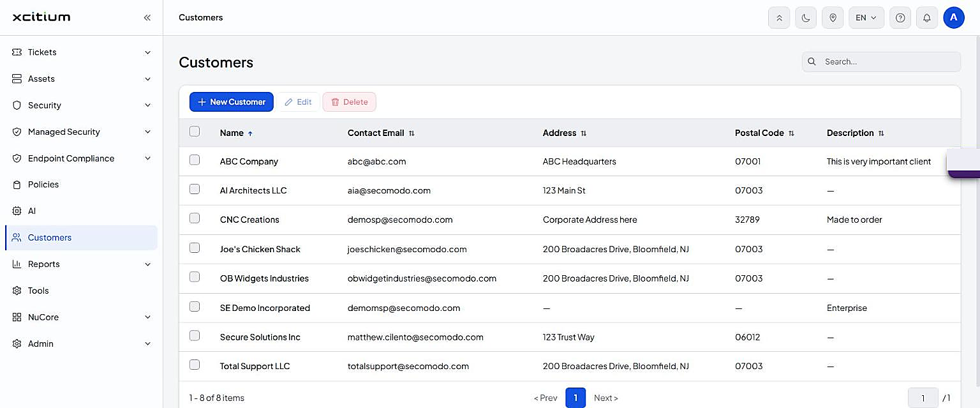Click the New Customer button
Image resolution: width=980 pixels, height=408 pixels.
click(x=232, y=102)
